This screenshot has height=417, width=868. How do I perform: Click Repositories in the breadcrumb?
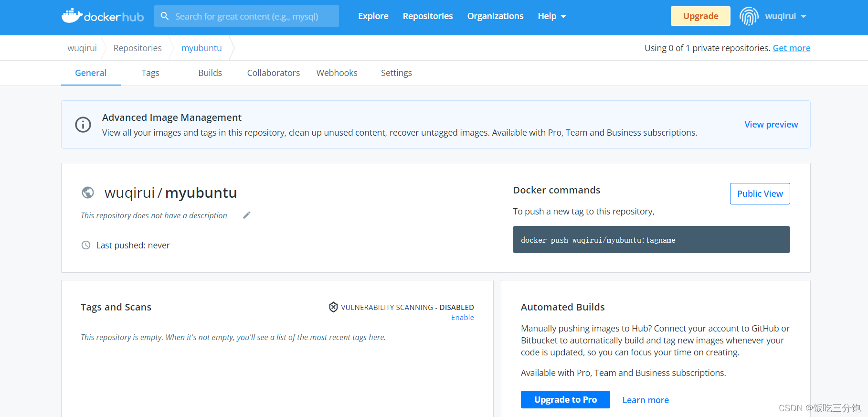pyautogui.click(x=138, y=48)
